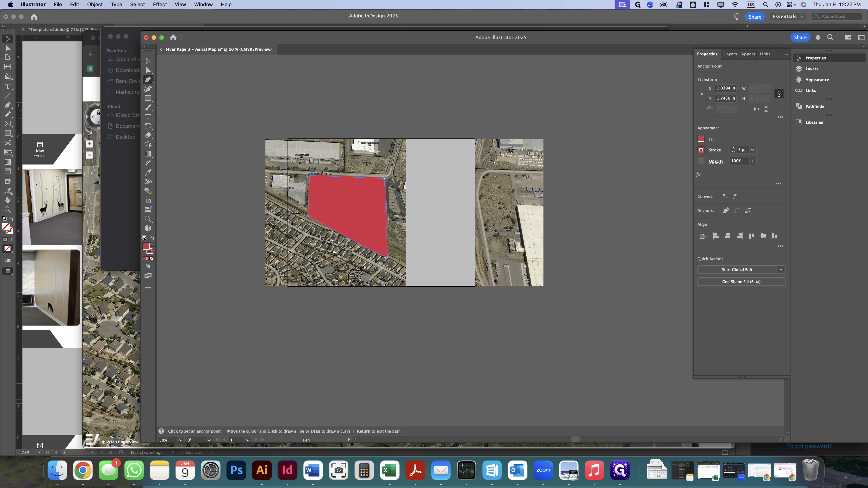The image size is (868, 488).
Task: Open the Essentials workspace dropdown
Action: pos(788,16)
